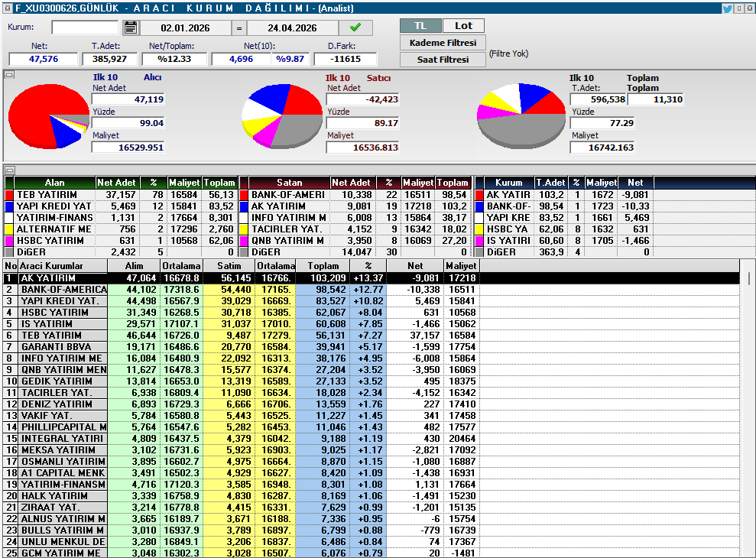Select the VAKIF YAT. row
This screenshot has height=558, width=756.
372,416
